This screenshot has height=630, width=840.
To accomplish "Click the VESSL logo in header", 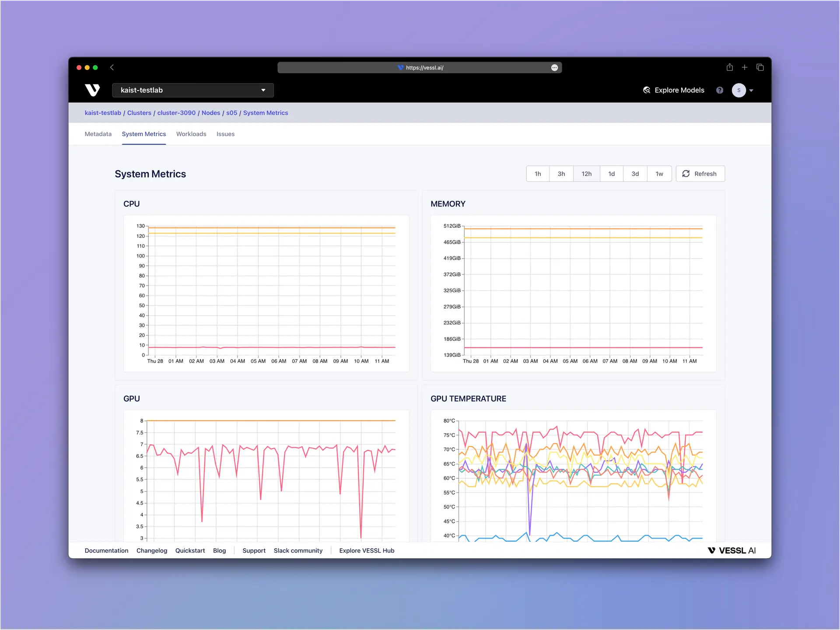I will pyautogui.click(x=92, y=90).
